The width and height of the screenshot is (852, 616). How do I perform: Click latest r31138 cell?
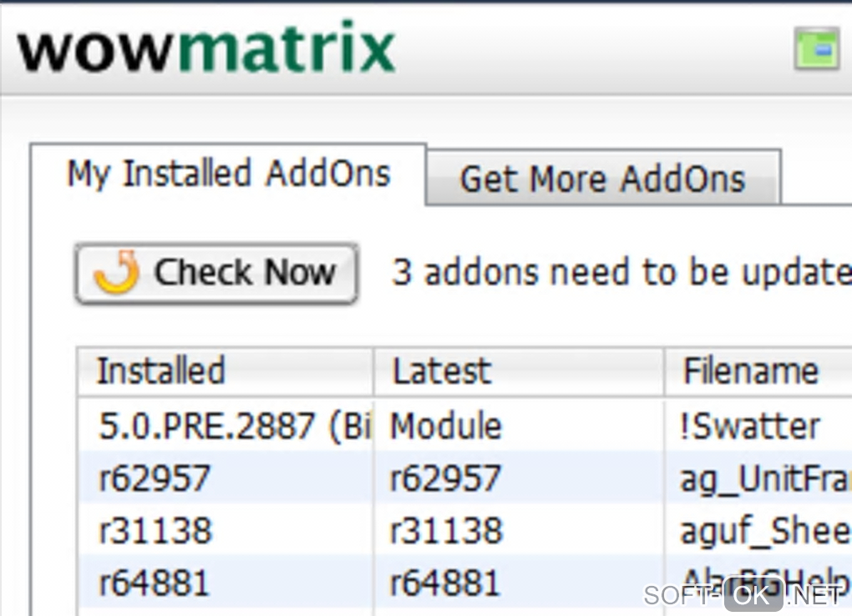(x=519, y=530)
